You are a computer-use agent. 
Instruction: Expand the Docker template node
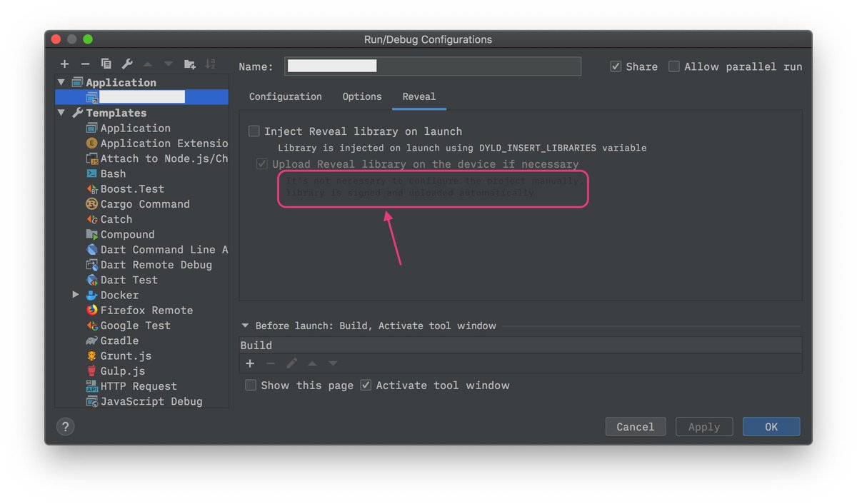[76, 295]
